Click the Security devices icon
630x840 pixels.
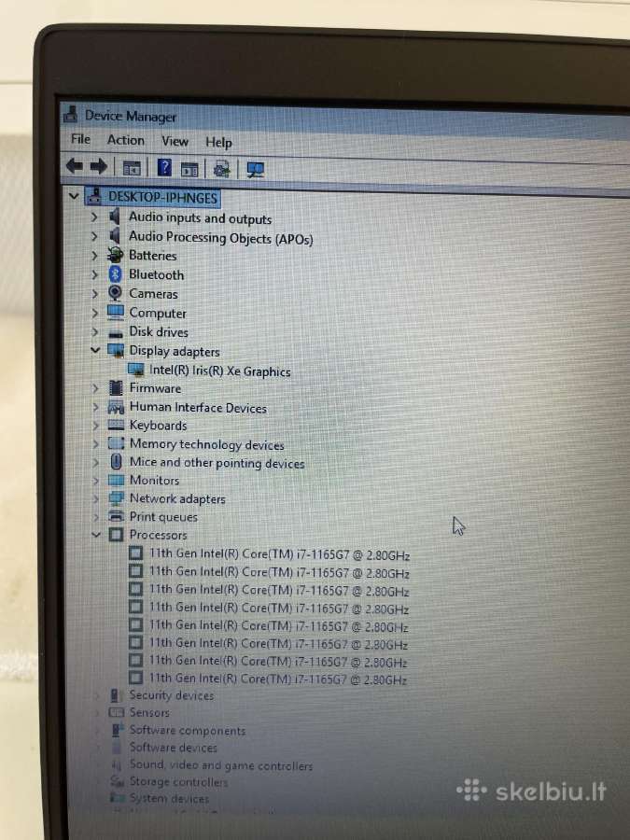115,695
